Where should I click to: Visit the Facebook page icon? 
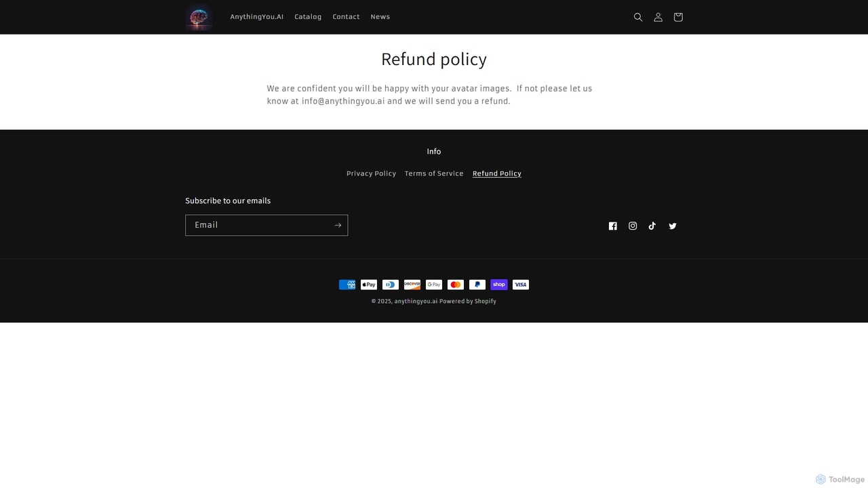point(613,226)
